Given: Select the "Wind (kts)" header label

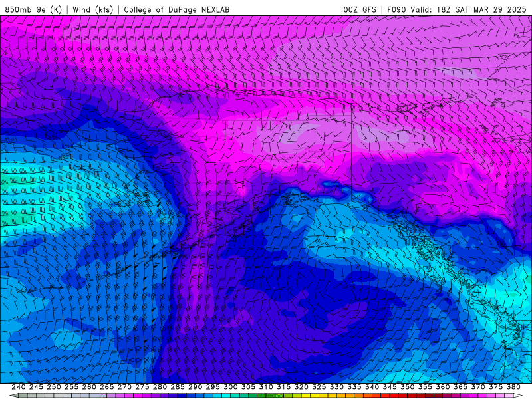Looking at the screenshot, I should tap(92, 9).
